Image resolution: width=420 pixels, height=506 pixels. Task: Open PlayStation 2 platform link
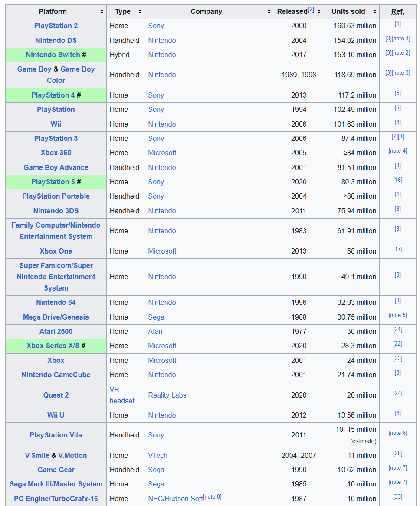click(56, 26)
